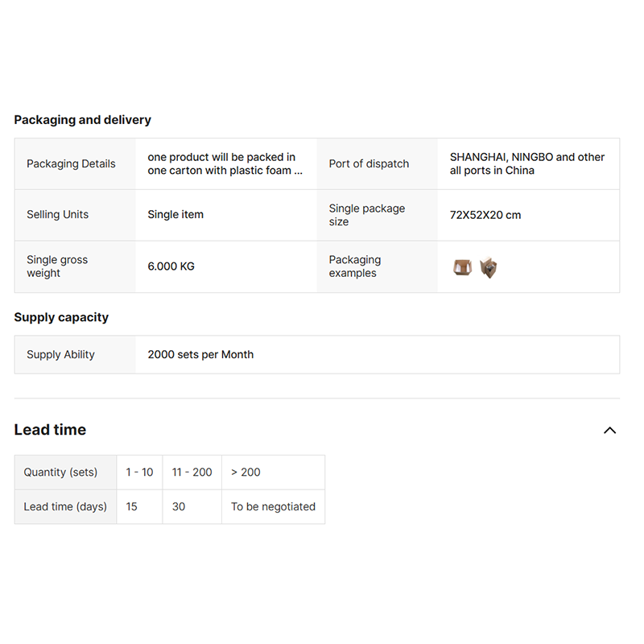This screenshot has height=644, width=644.
Task: Select the 1 - 10 quantity cell
Action: click(x=139, y=473)
